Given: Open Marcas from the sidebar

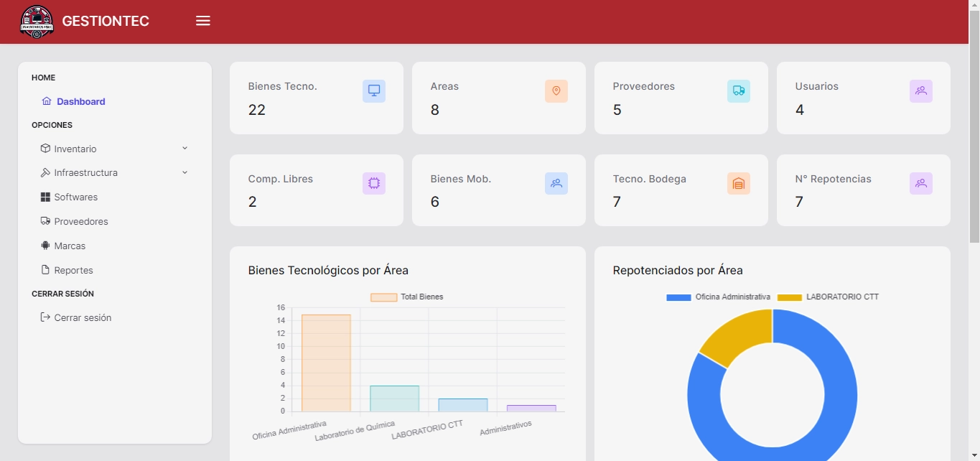Looking at the screenshot, I should [70, 246].
